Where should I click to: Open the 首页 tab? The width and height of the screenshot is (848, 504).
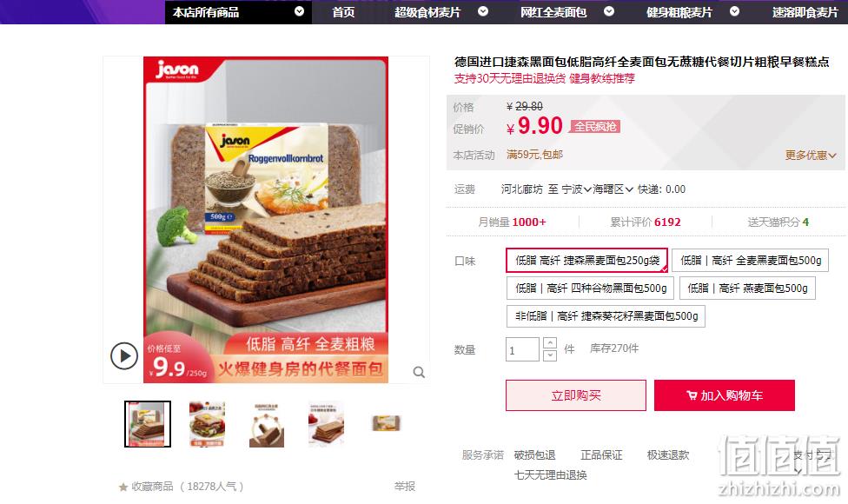(x=343, y=12)
